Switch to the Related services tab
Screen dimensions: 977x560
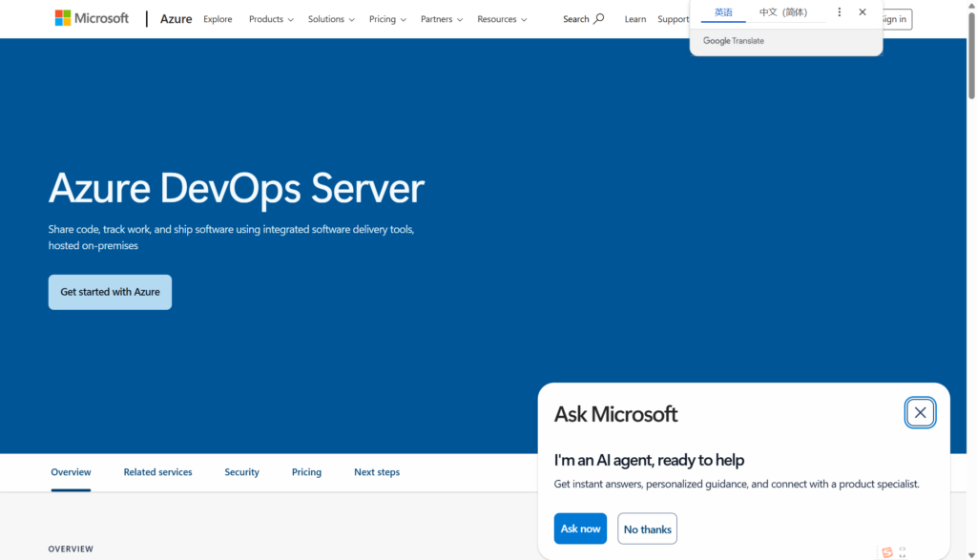157,472
